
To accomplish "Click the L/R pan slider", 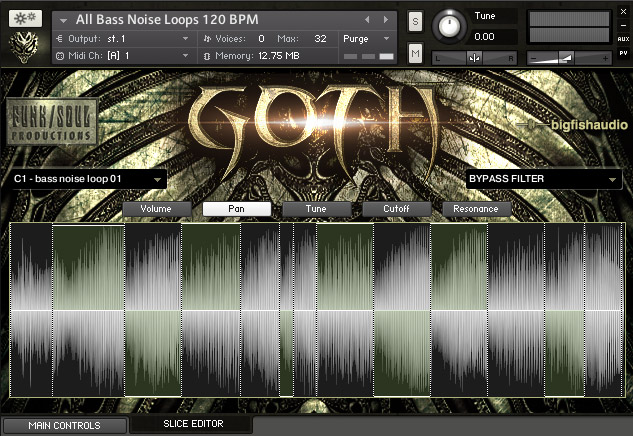I will (473, 58).
